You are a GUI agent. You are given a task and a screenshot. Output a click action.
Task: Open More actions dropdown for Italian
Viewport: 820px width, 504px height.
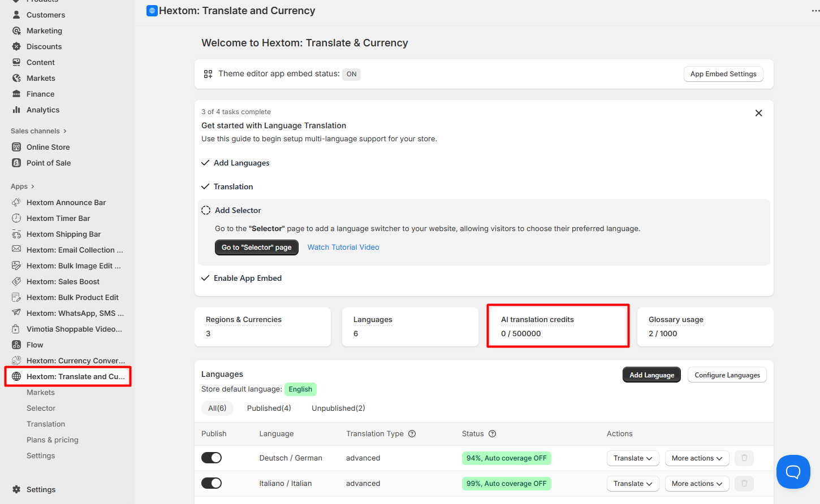click(x=697, y=484)
